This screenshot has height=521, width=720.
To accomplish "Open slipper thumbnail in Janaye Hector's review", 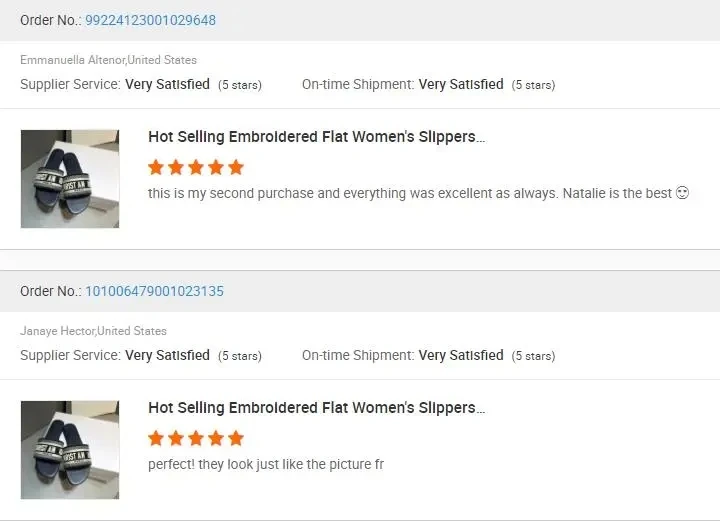I will [70, 450].
